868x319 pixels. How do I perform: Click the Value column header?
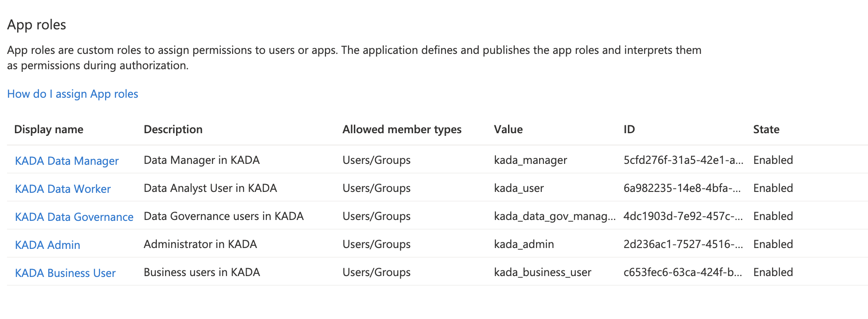point(508,130)
